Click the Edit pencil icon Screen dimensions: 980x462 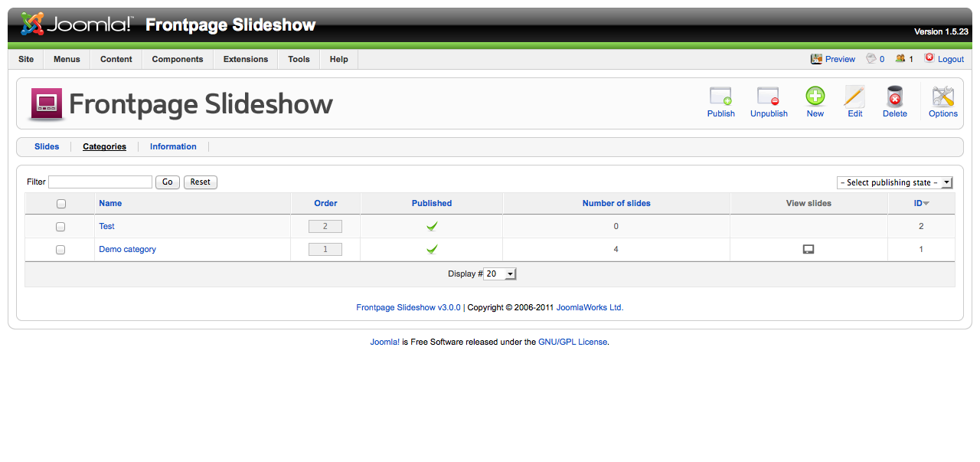click(854, 96)
